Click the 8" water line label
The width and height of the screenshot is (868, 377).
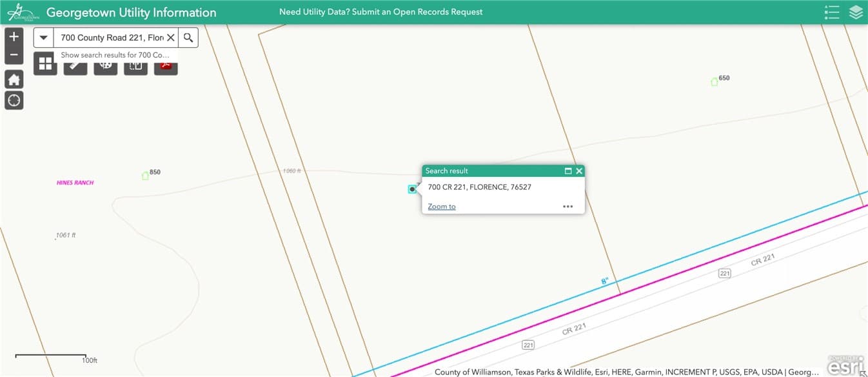tap(605, 281)
